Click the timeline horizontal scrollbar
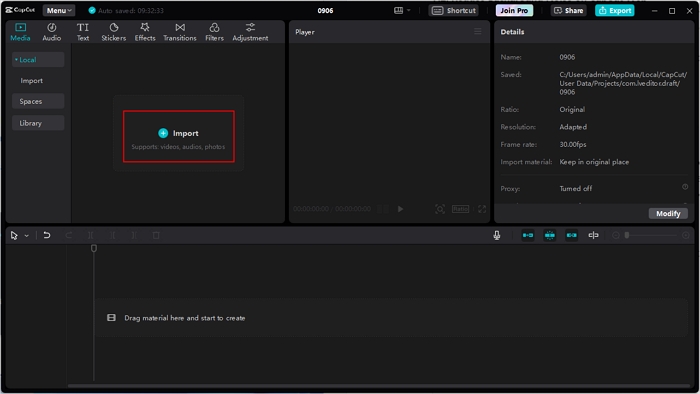This screenshot has width=700, height=394. point(379,386)
